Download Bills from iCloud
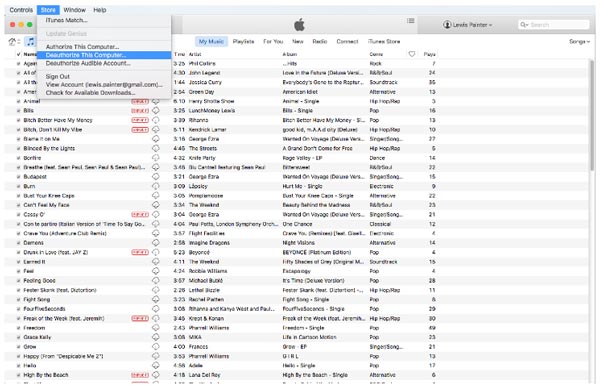Viewport: 600px width, 391px height. pyautogui.click(x=156, y=111)
